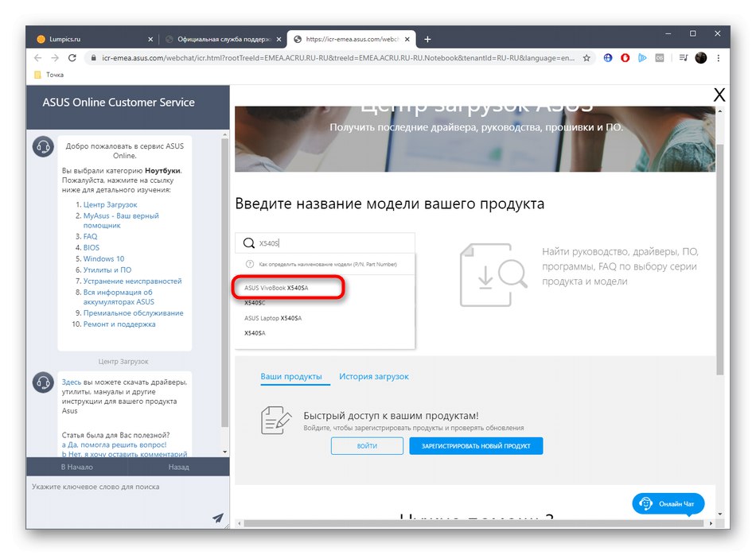Choose ASUS Laptop X540SA suggestion
Screen dimensions: 756x555
[x=273, y=318]
